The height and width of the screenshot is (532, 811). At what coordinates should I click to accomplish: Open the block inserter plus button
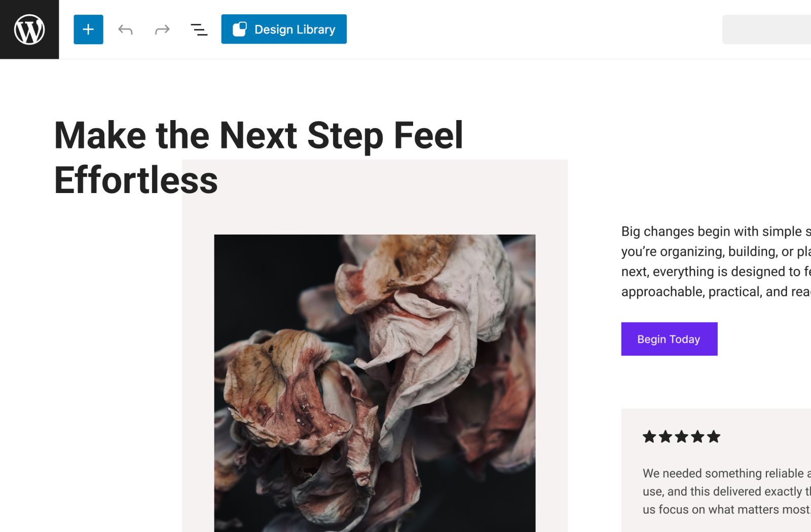click(x=88, y=29)
